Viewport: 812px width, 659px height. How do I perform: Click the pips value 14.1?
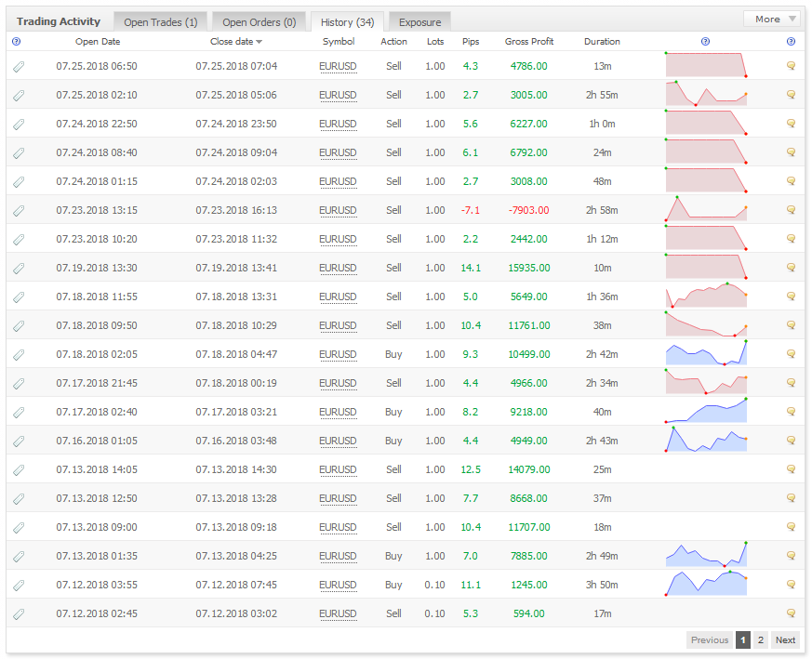(471, 269)
